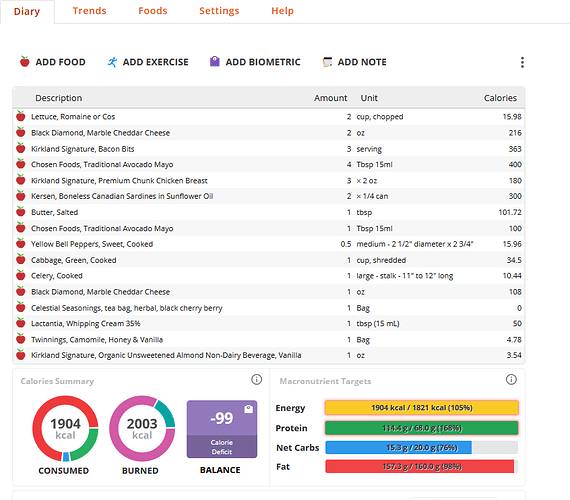Click the green Protein target bar
Viewport: 570px width, 500px height.
[x=422, y=428]
